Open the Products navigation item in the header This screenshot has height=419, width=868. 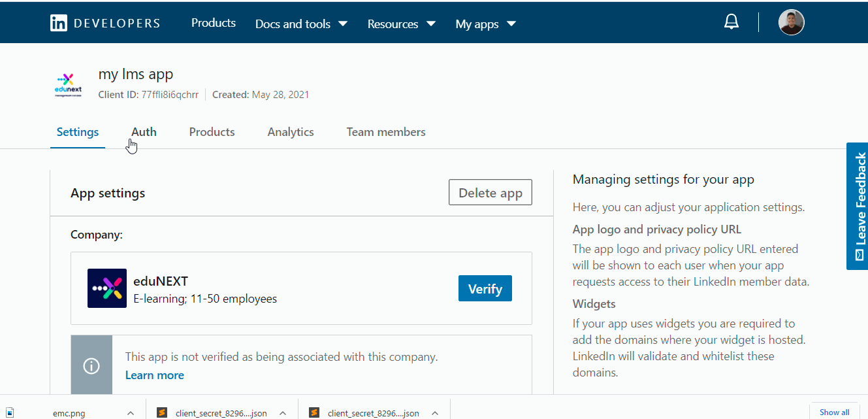click(x=214, y=23)
